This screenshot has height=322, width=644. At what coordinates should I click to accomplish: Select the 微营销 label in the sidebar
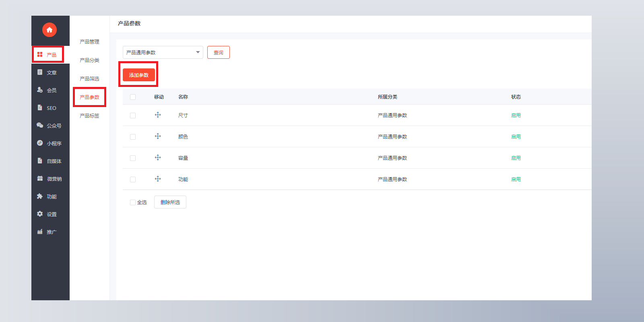54,179
